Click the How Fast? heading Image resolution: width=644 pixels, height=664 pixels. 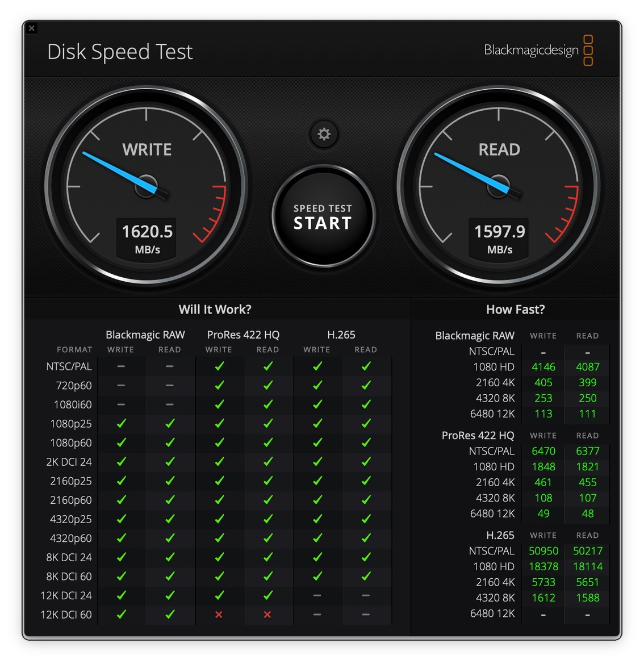515,310
